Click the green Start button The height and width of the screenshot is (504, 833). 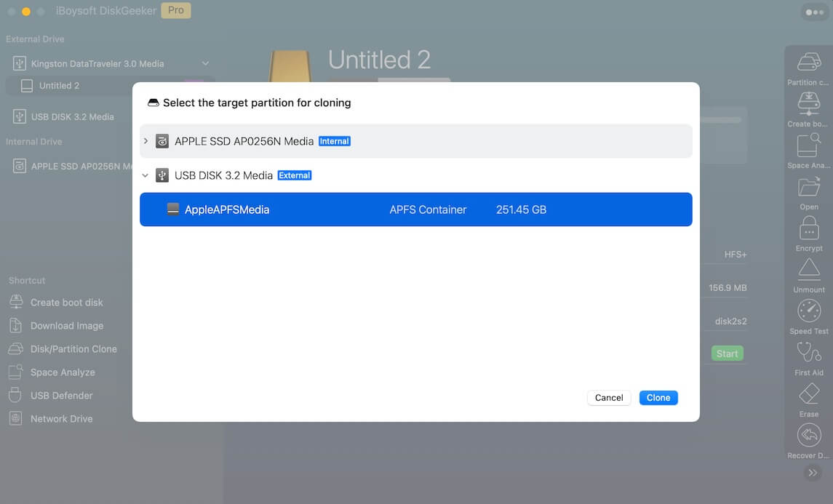pos(727,353)
